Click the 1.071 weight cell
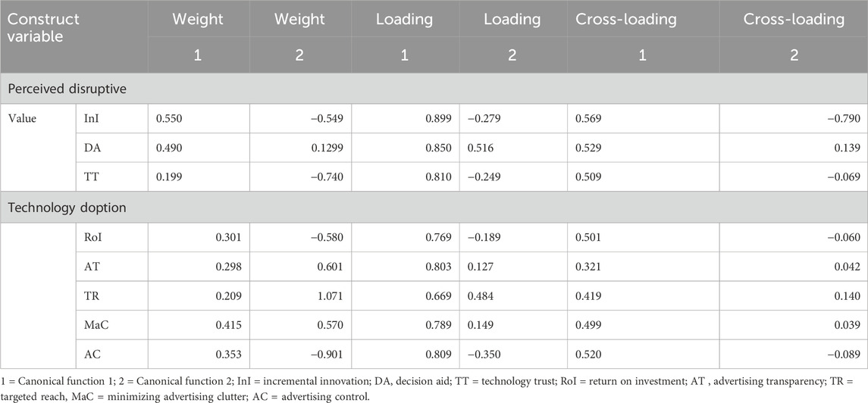This screenshot has width=868, height=403. pyautogui.click(x=331, y=294)
